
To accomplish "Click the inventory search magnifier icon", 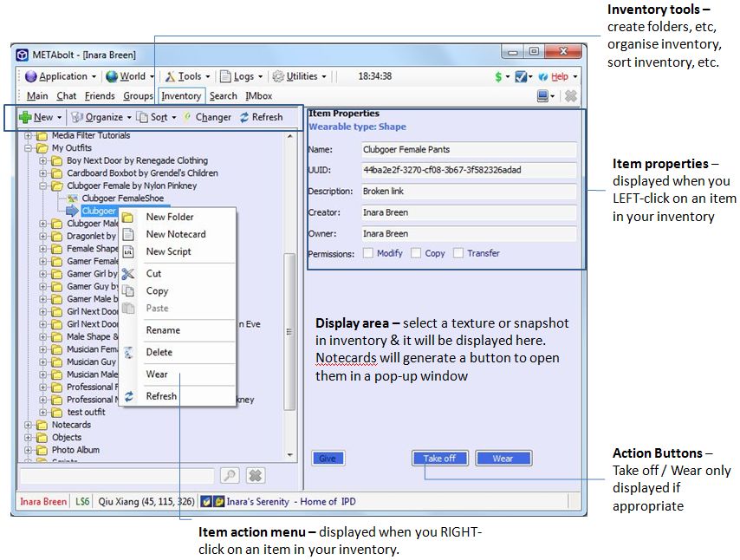I will (230, 475).
